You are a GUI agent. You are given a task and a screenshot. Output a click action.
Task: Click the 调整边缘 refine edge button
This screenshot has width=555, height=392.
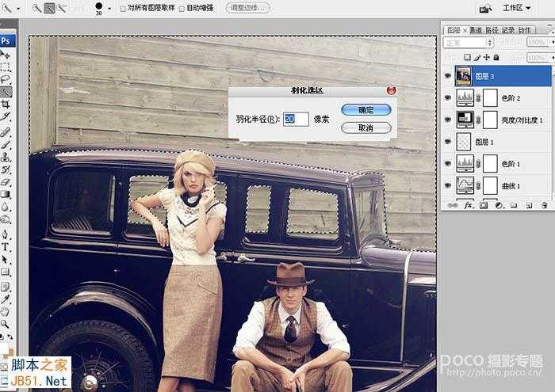pos(248,8)
